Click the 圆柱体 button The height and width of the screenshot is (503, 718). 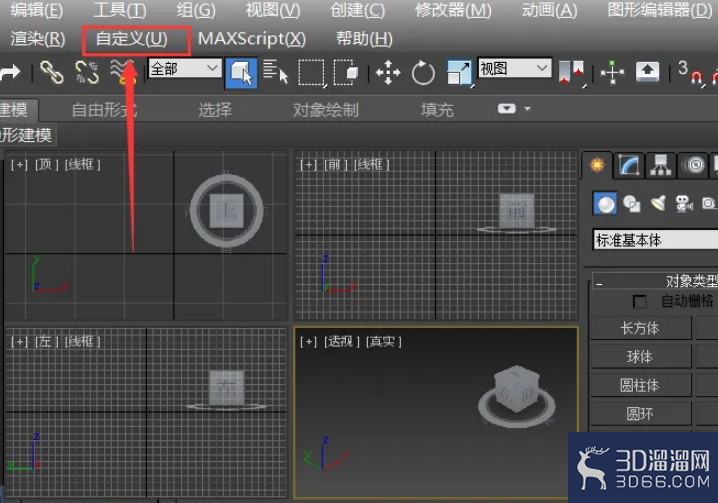(640, 386)
